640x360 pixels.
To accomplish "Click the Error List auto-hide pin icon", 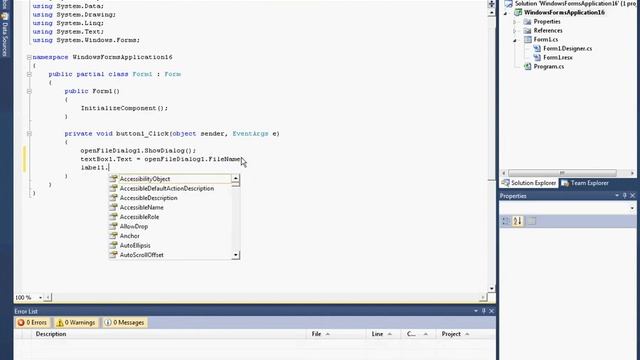I will 484,311.
